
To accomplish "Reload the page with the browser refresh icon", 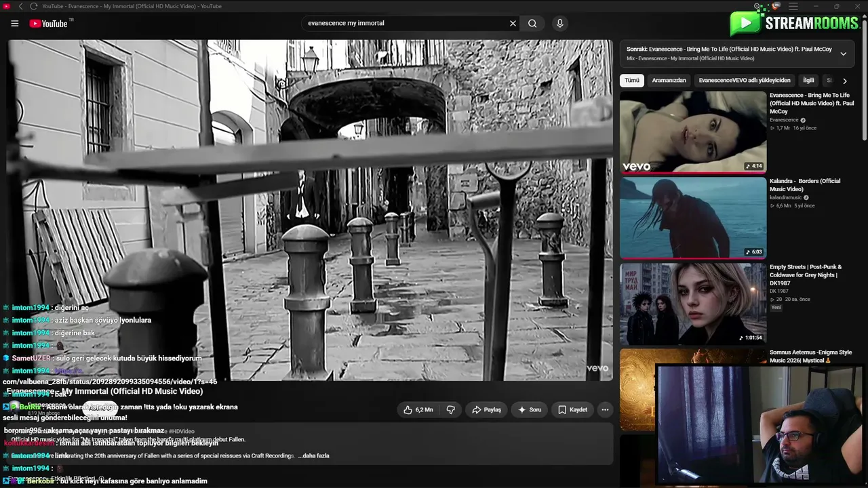I will pyautogui.click(x=33, y=6).
